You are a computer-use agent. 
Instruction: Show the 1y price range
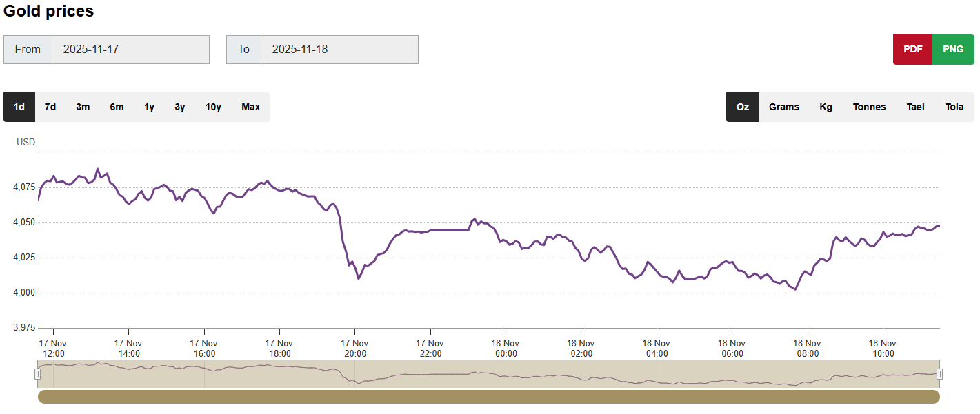pos(149,107)
